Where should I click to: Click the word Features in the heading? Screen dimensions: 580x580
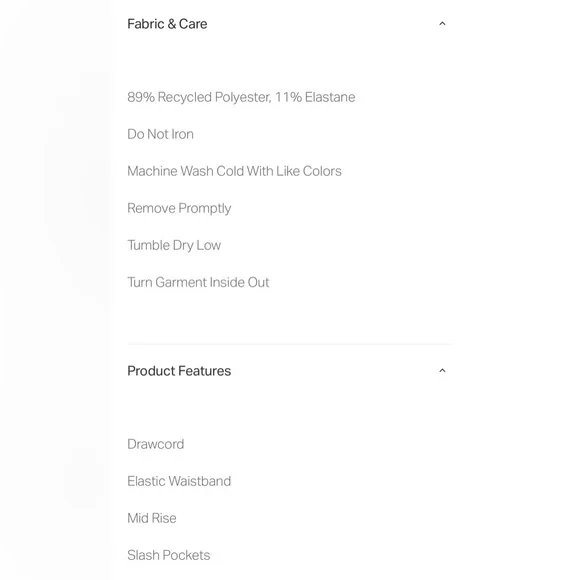point(204,371)
